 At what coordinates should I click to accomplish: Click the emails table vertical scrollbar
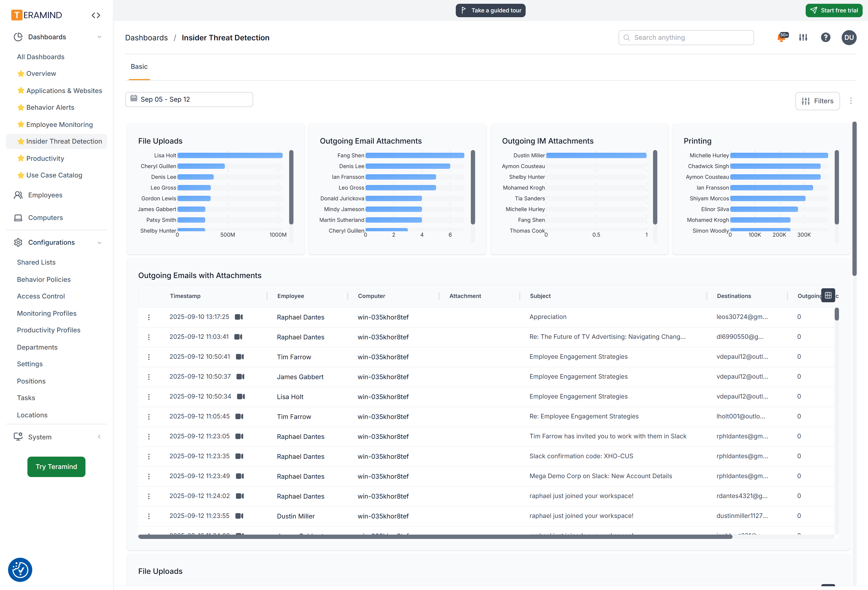[x=837, y=314]
